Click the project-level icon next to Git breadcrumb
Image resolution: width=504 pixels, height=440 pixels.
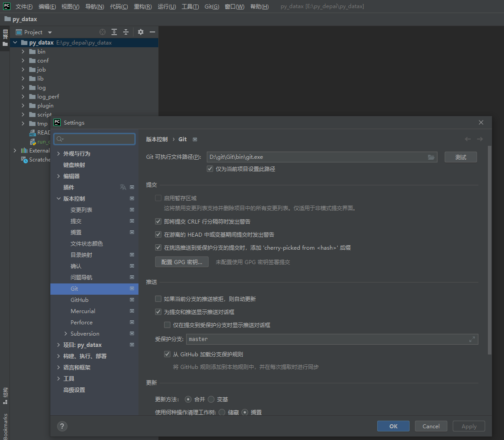pyautogui.click(x=195, y=139)
